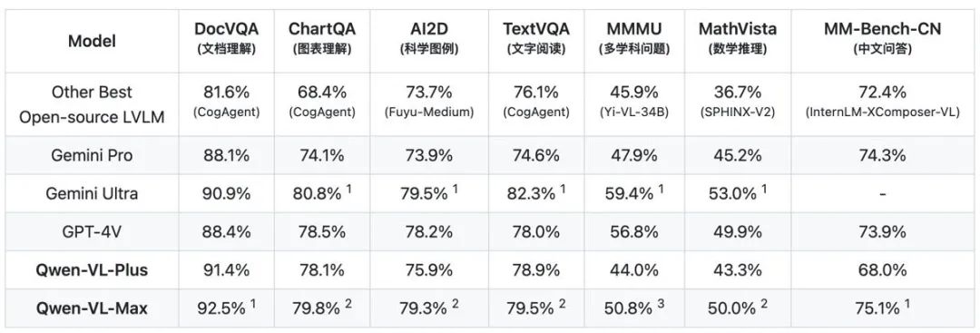Click Qwen-VL-Max DocVQA score 92.5%
980x333 pixels.
[x=226, y=308]
